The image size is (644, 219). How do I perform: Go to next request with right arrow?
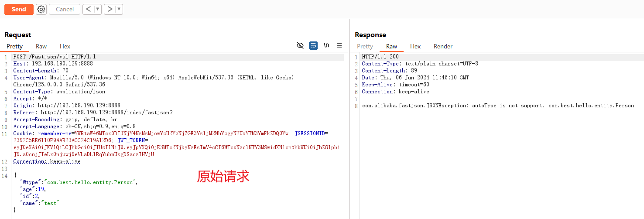tap(110, 9)
